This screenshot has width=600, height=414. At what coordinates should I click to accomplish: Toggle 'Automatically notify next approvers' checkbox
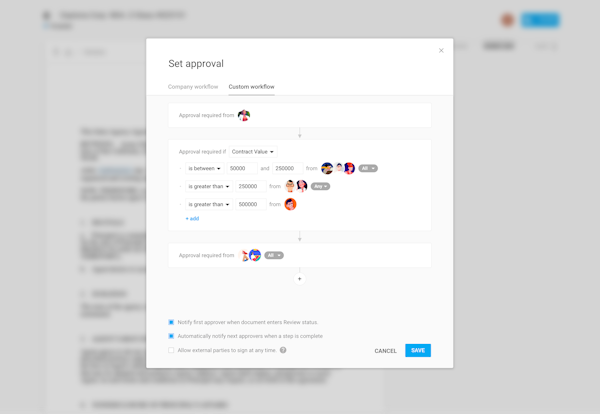coord(171,336)
